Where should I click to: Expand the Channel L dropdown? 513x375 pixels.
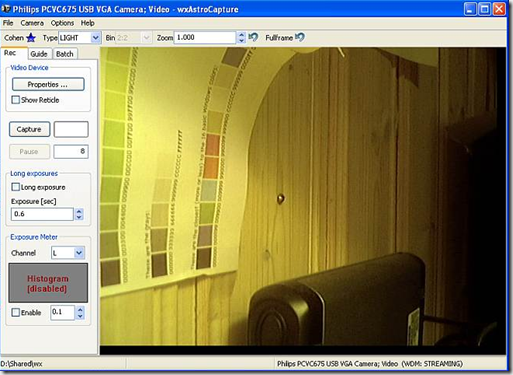[79, 253]
